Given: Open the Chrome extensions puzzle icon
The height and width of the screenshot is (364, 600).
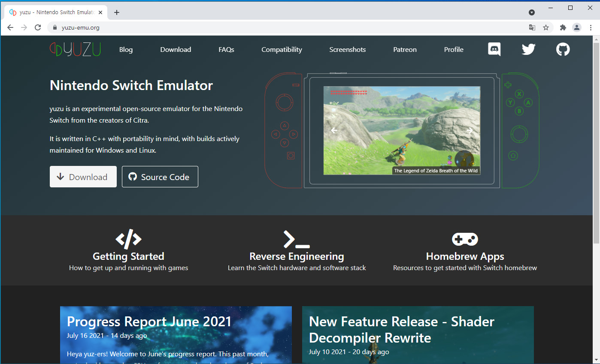Looking at the screenshot, I should coord(563,27).
